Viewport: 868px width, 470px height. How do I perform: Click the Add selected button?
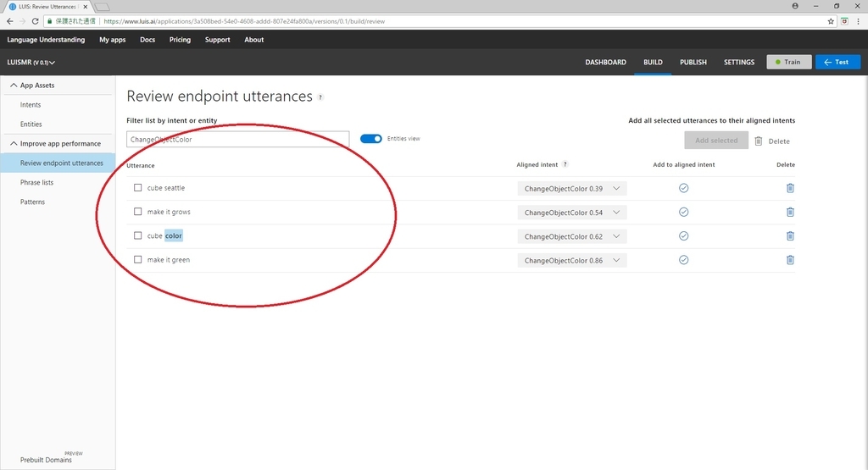coord(716,141)
